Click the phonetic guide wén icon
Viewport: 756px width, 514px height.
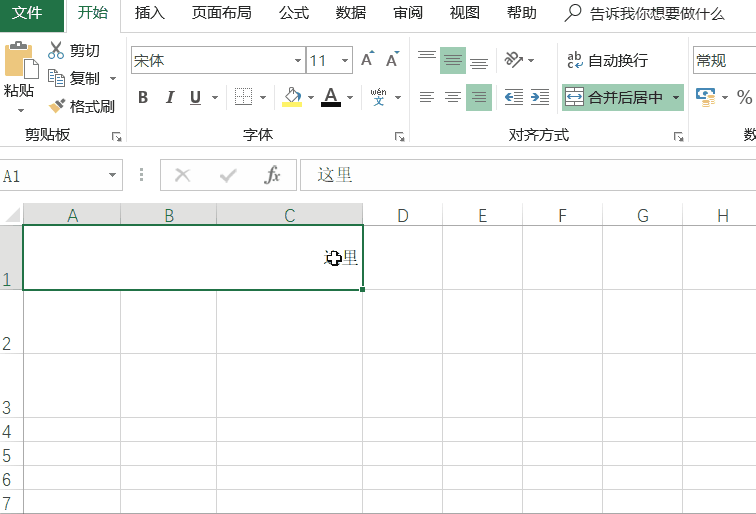tap(378, 97)
